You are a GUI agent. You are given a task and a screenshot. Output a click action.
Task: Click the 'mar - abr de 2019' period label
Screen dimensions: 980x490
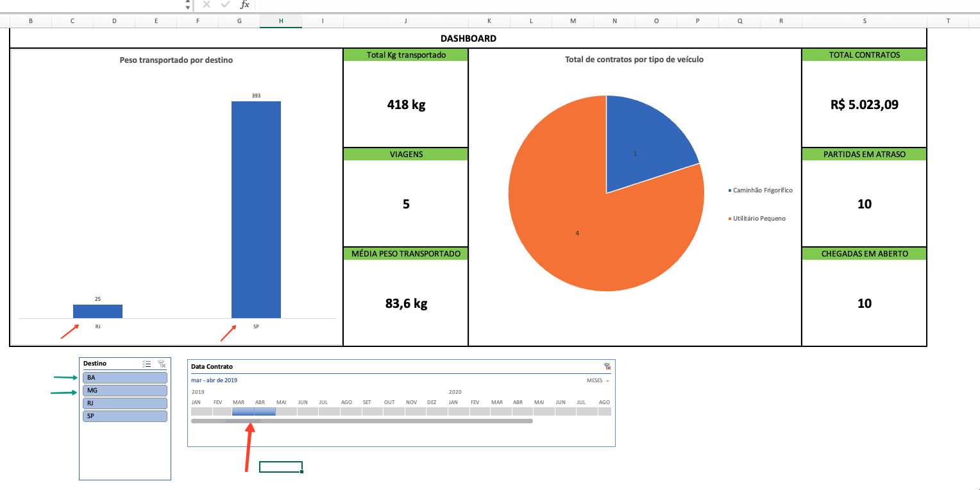coord(214,380)
